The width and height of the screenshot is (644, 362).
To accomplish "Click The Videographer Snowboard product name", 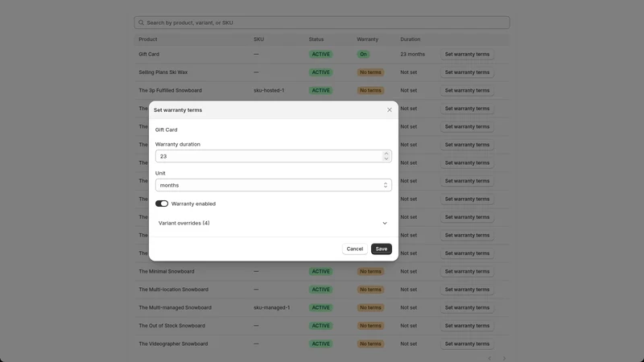I will point(173,343).
